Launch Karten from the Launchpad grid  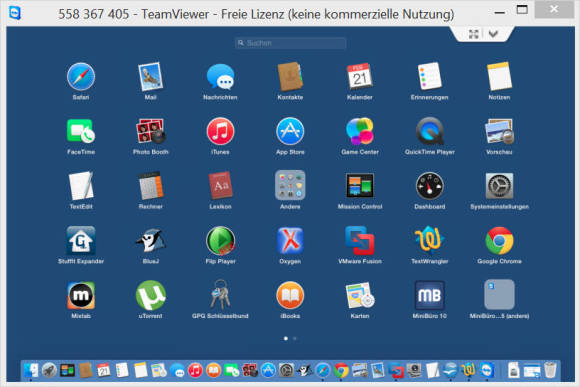pos(360,295)
